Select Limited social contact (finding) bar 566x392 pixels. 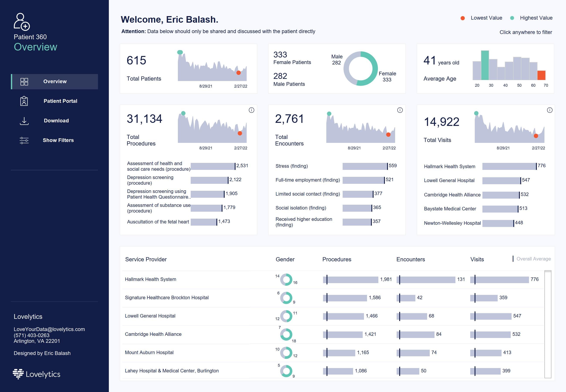358,194
